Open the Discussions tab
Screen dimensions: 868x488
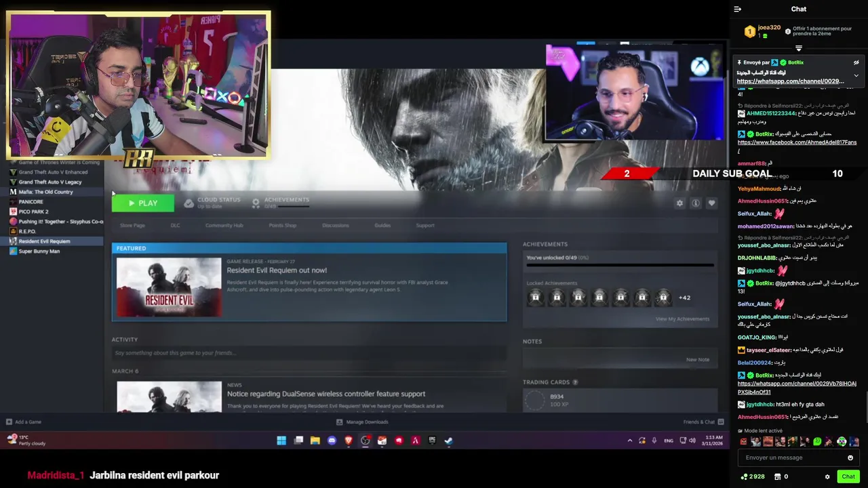coord(336,225)
